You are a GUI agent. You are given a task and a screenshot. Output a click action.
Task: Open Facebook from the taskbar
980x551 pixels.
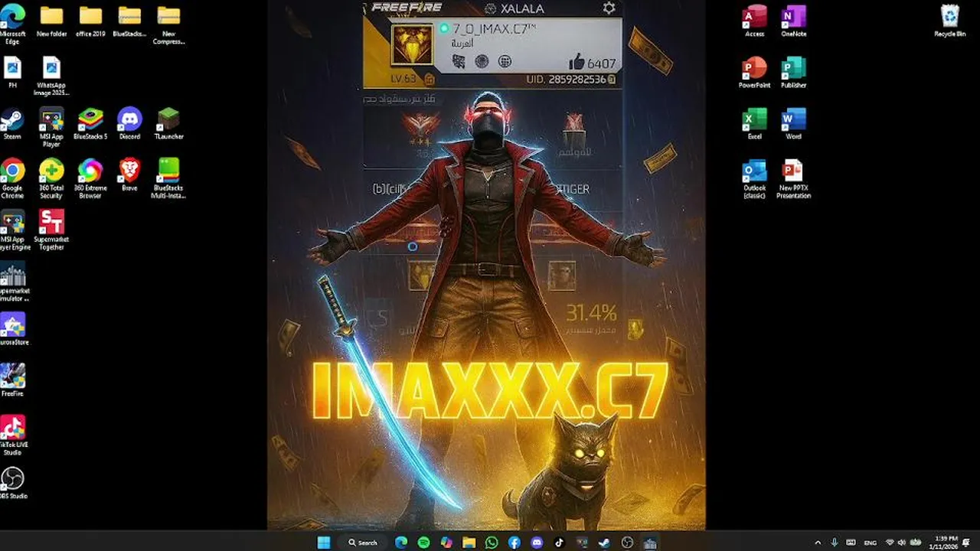pyautogui.click(x=514, y=543)
